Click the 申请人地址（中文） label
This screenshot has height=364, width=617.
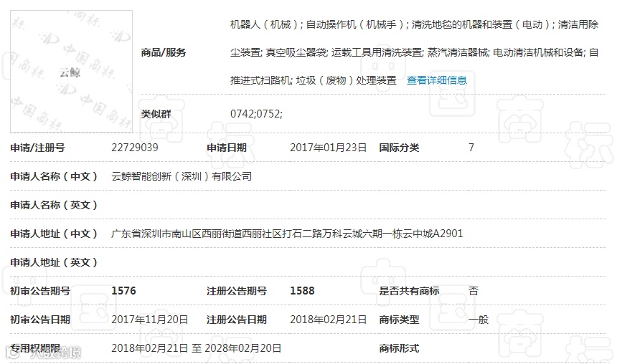pos(54,234)
